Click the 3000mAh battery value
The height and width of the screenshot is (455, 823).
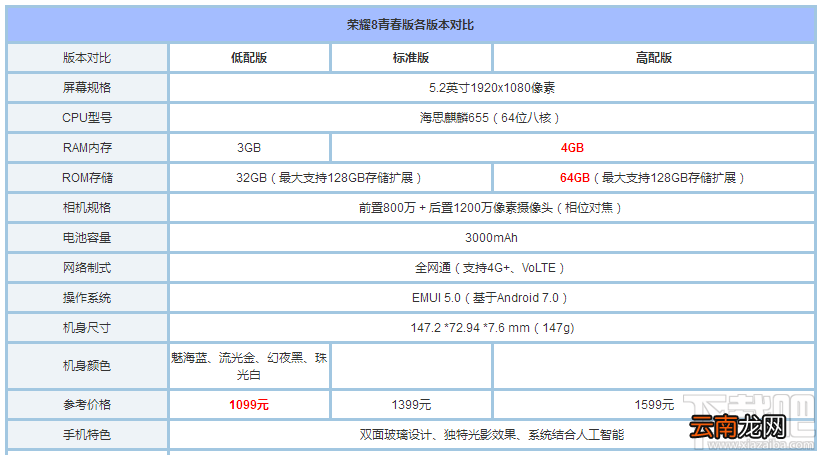pyautogui.click(x=492, y=237)
